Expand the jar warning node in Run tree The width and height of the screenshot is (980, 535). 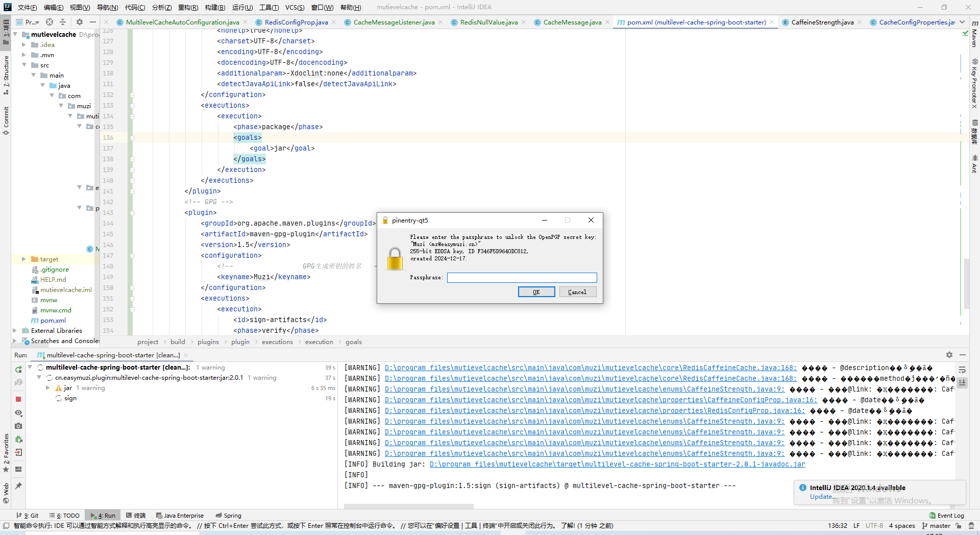pyautogui.click(x=48, y=388)
